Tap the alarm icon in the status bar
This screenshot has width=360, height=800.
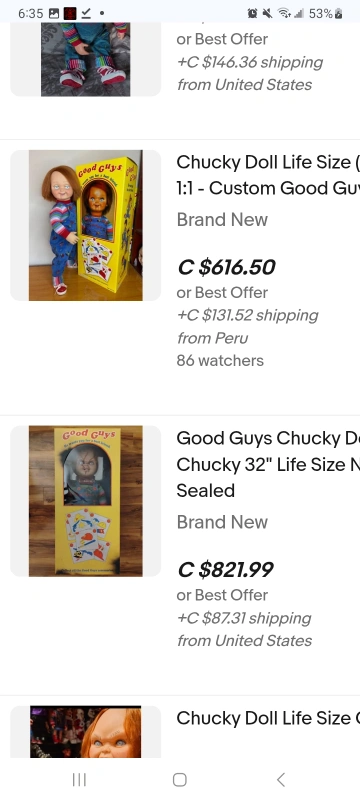[x=252, y=14]
